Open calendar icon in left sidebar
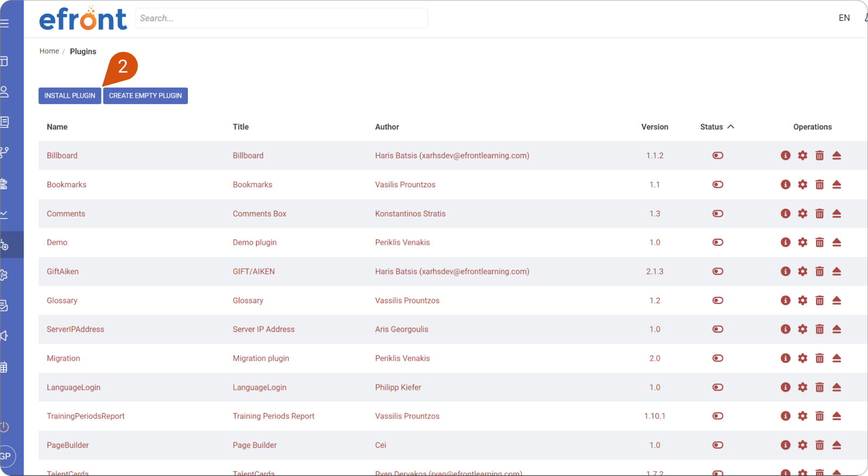 (x=4, y=367)
